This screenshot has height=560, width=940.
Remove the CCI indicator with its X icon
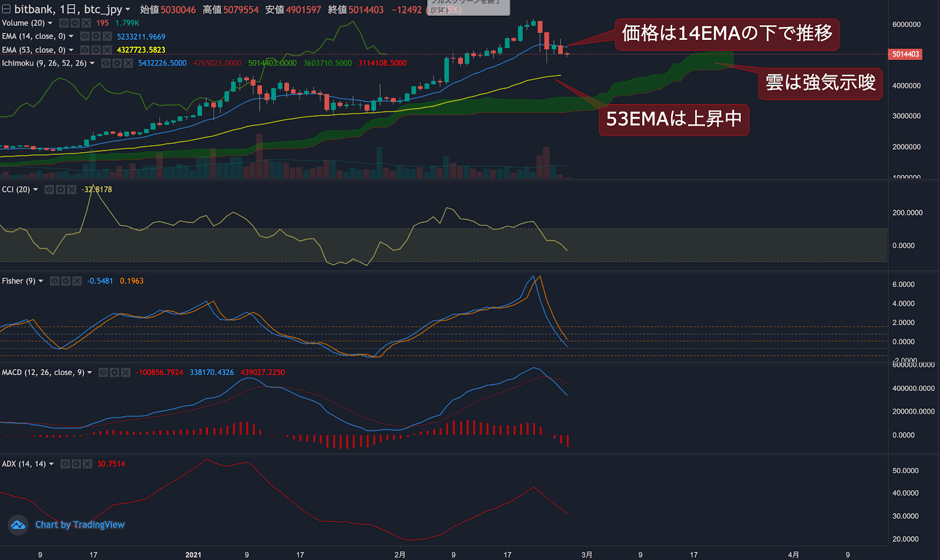point(72,189)
